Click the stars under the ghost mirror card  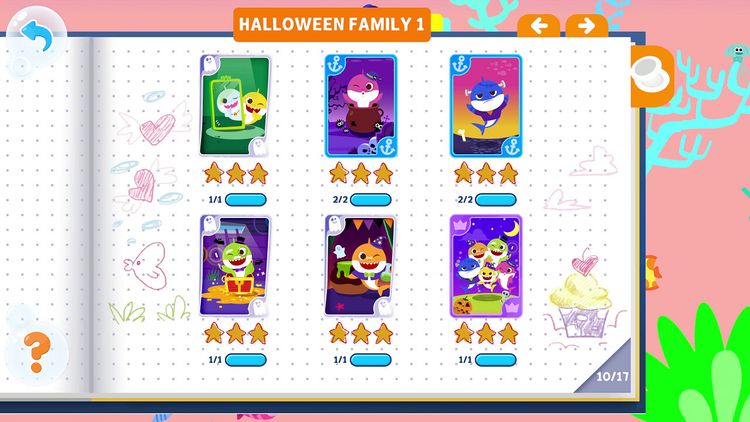(236, 173)
